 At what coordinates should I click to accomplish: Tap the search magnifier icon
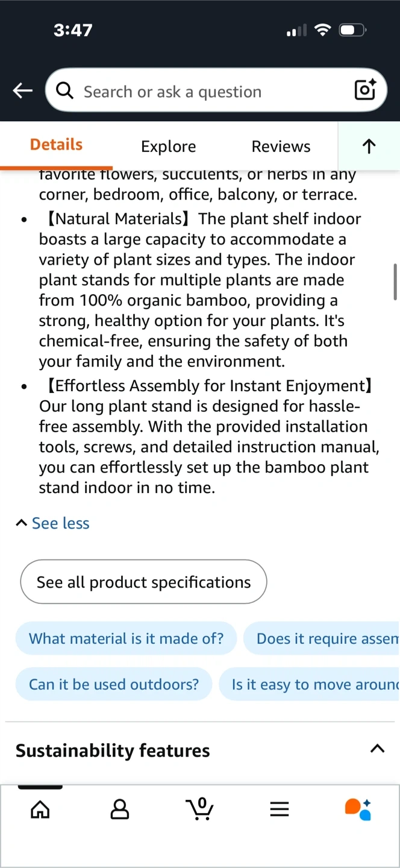64,90
